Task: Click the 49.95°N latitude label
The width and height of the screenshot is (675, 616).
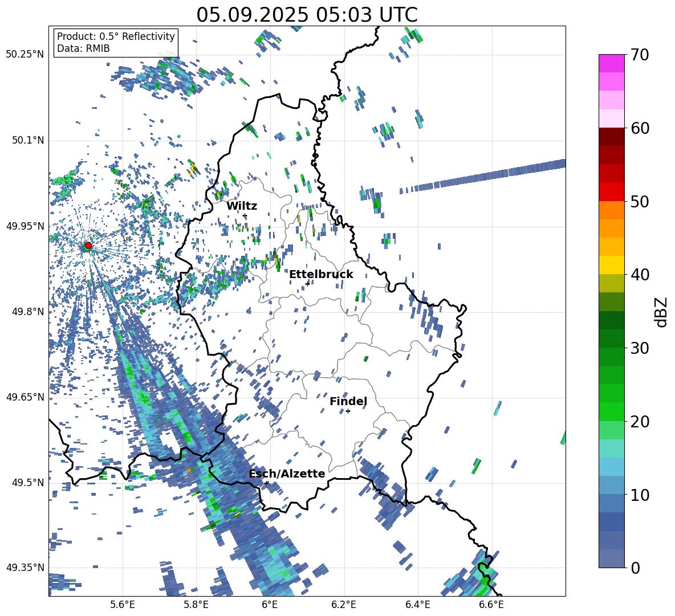Action: tap(25, 226)
